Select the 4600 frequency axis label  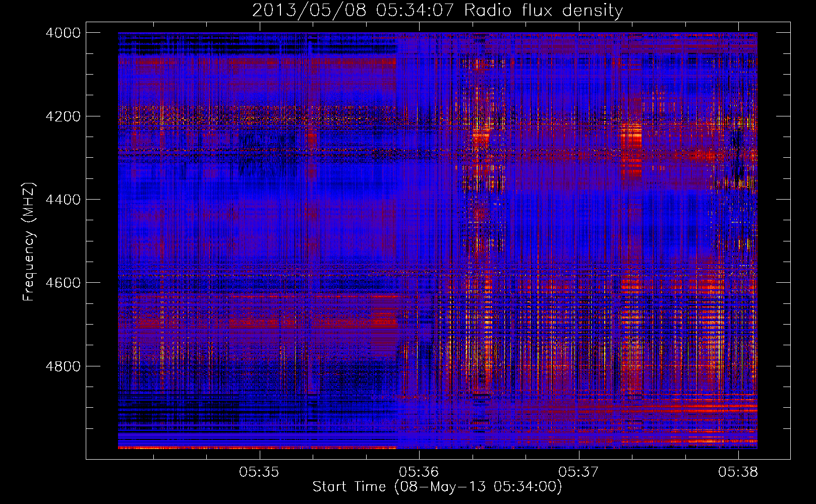click(63, 283)
